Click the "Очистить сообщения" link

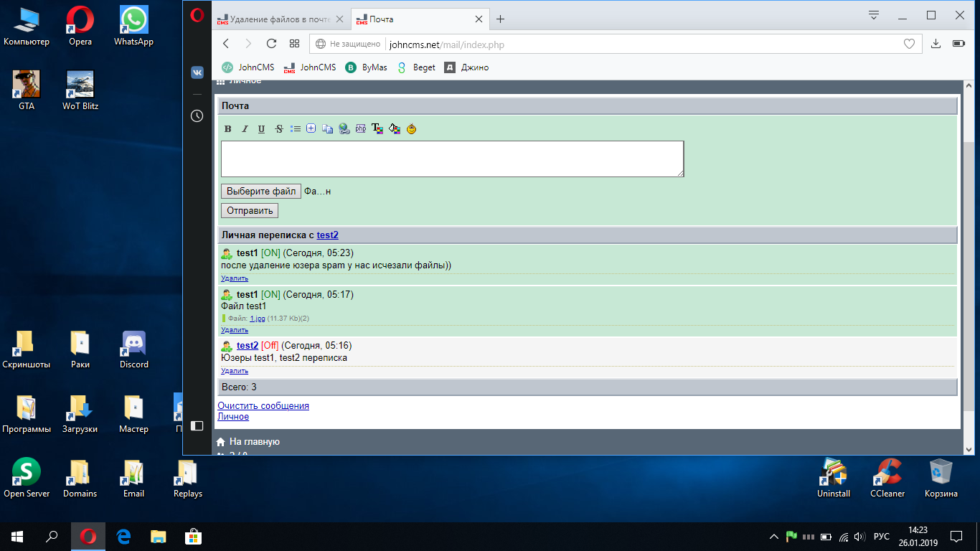pos(263,406)
